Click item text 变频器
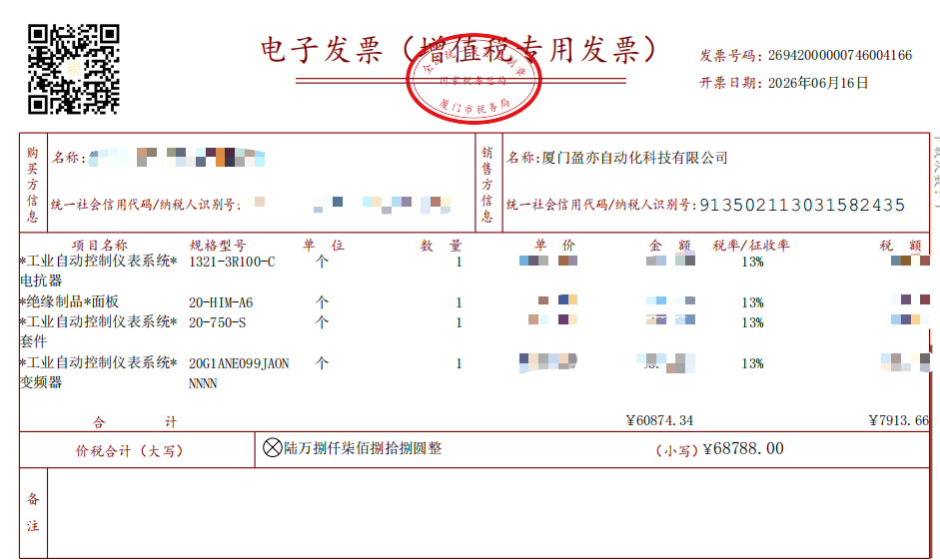 pos(41,382)
